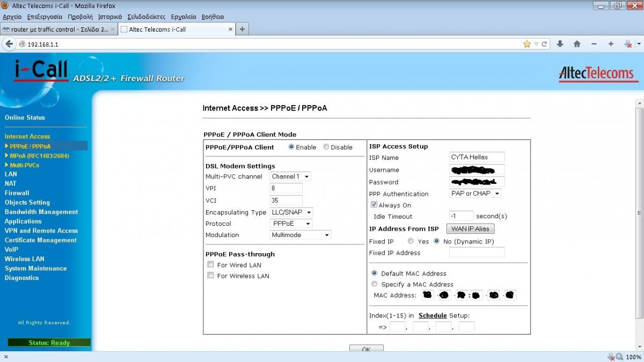This screenshot has width=644, height=362.
Task: Click the ISP Name field
Action: 477,157
